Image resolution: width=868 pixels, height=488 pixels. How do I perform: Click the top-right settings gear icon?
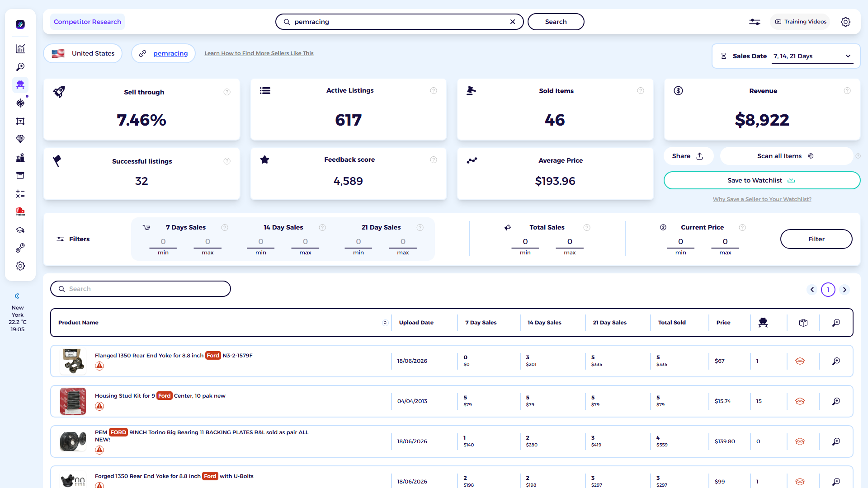pyautogui.click(x=845, y=22)
